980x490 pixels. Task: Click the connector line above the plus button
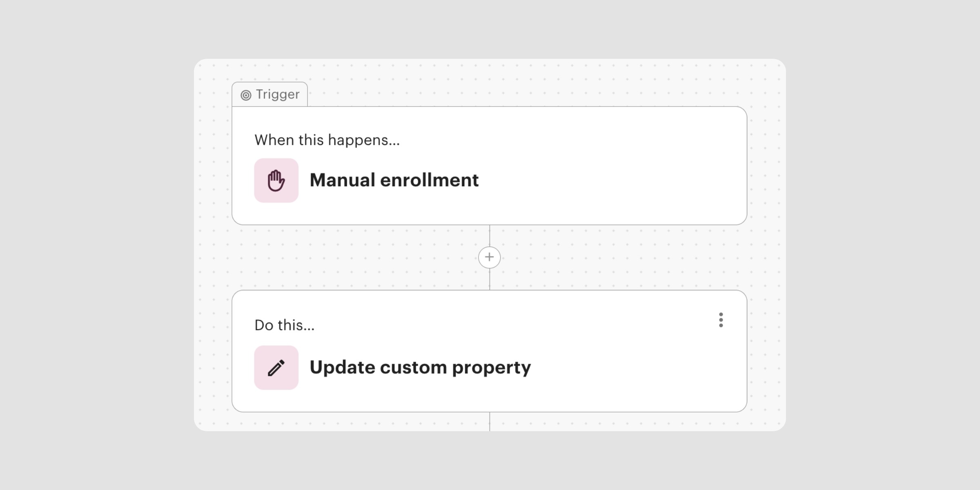490,235
